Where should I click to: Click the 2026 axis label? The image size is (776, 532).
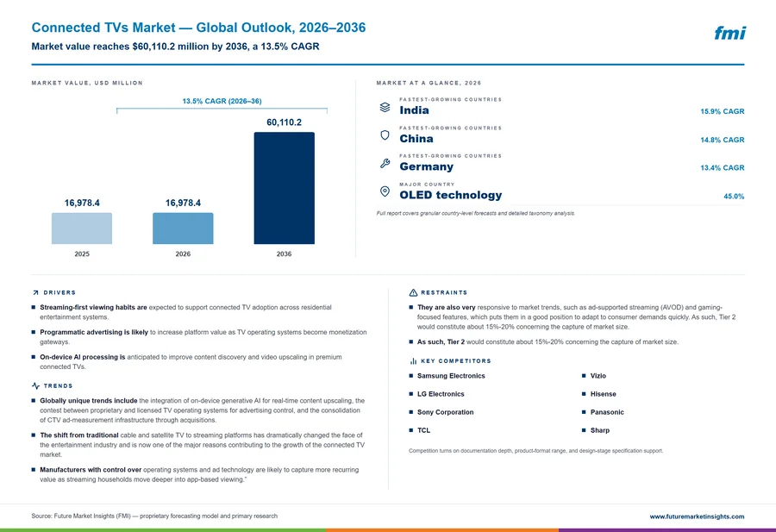tap(183, 253)
